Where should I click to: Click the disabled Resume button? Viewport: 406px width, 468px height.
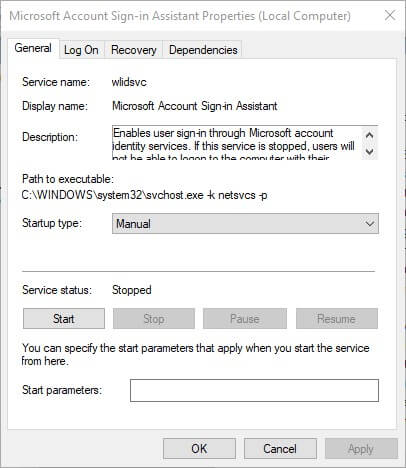tap(337, 319)
